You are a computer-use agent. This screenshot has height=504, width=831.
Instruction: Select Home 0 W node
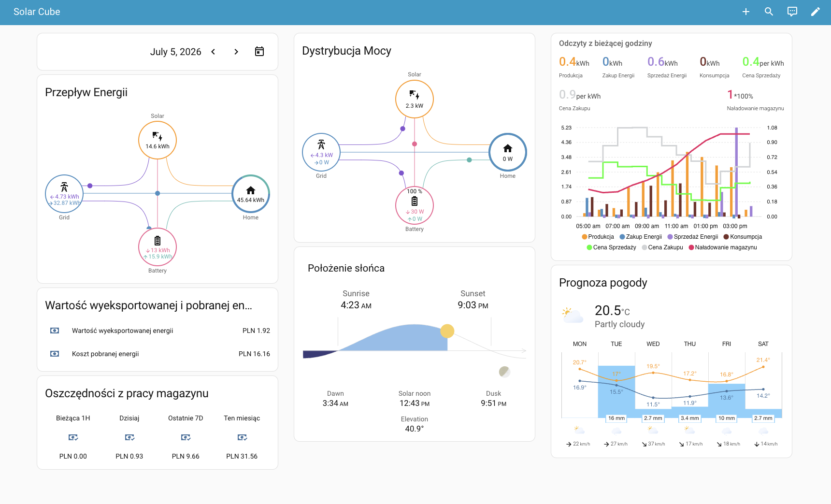pyautogui.click(x=508, y=152)
